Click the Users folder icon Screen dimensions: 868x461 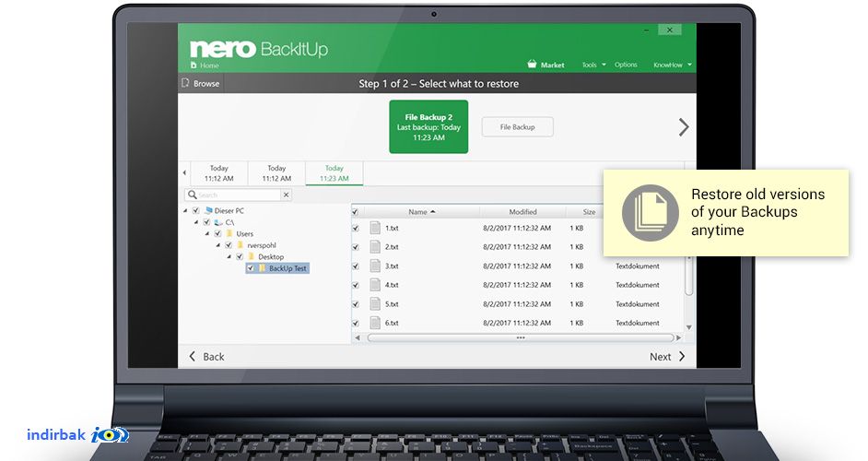(229, 233)
